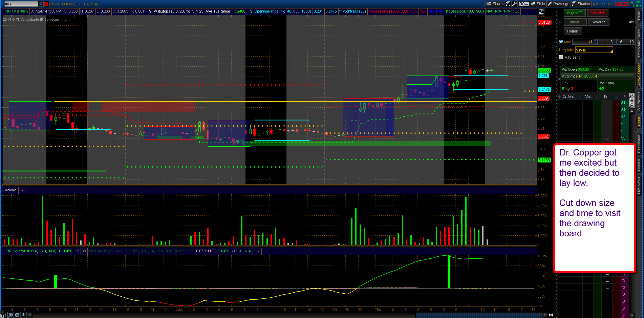Image resolution: width=644 pixels, height=318 pixels.
Task: Click the zoom out magnifier icon below chart
Action: 17,315
